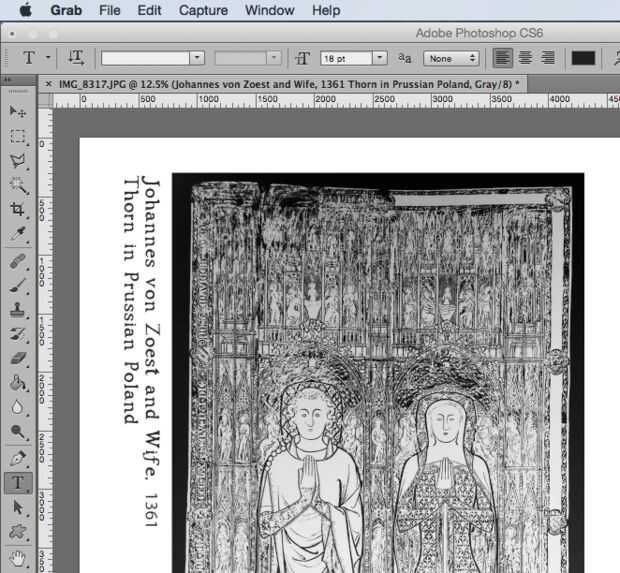The height and width of the screenshot is (573, 620).
Task: Close the IMG_8317.JPG document tab
Action: [x=48, y=84]
